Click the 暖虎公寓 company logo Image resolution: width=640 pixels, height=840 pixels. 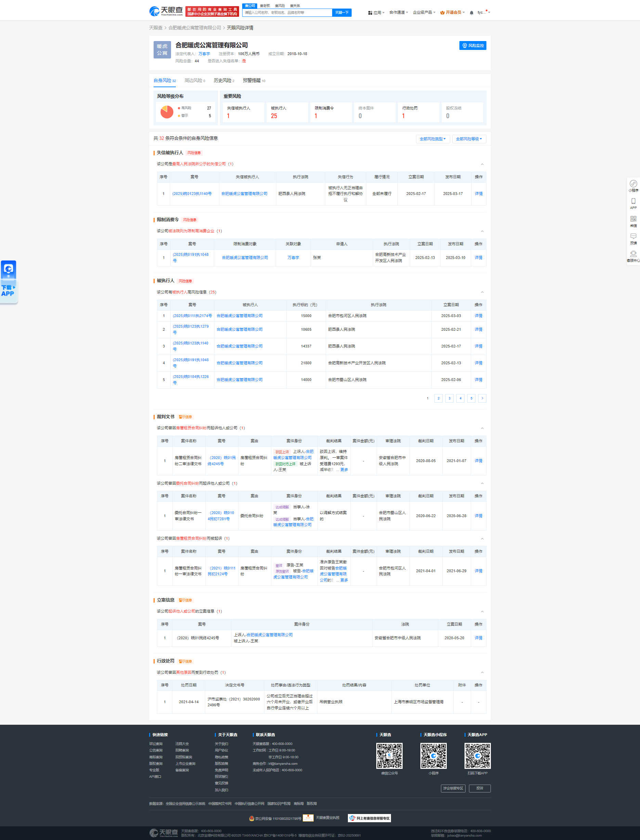[x=162, y=50]
